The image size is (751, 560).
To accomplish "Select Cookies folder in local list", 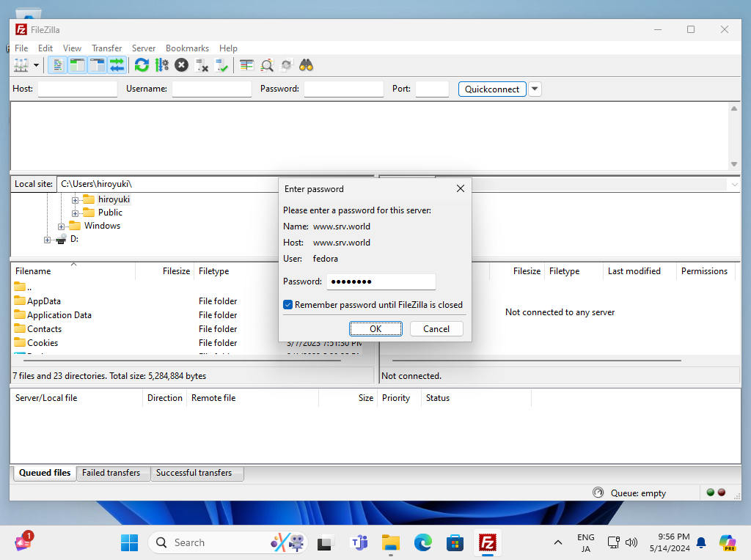I will click(x=43, y=343).
